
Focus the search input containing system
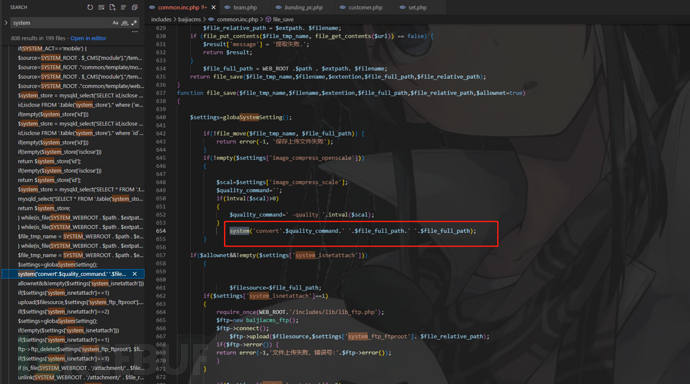(x=61, y=23)
